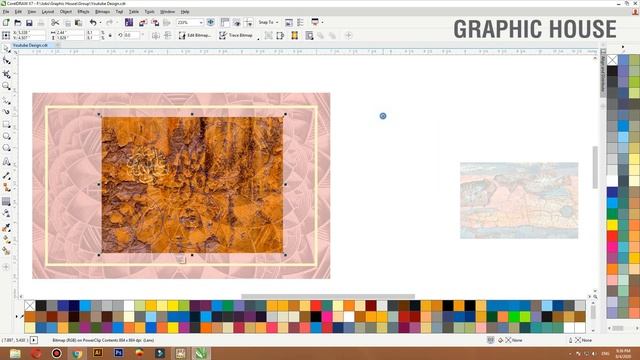Click the Publish to PDF button
Viewport: 640px width, 360px height.
pos(167,23)
